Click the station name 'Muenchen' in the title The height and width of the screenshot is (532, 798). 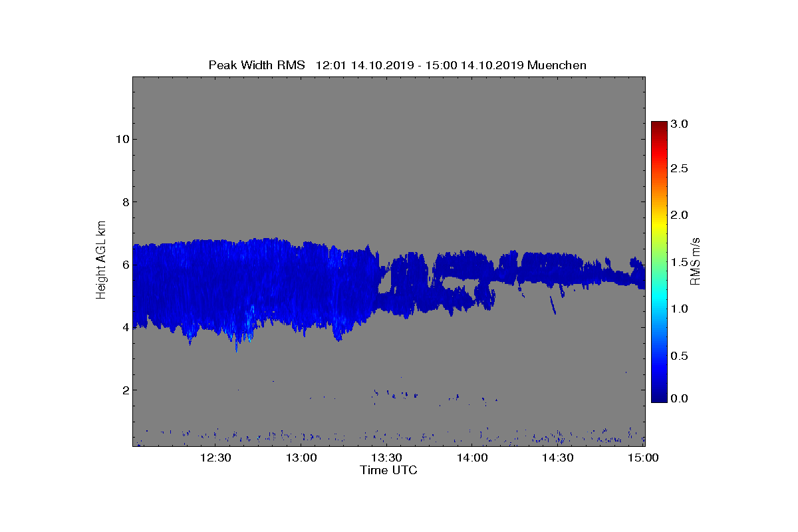click(x=557, y=65)
